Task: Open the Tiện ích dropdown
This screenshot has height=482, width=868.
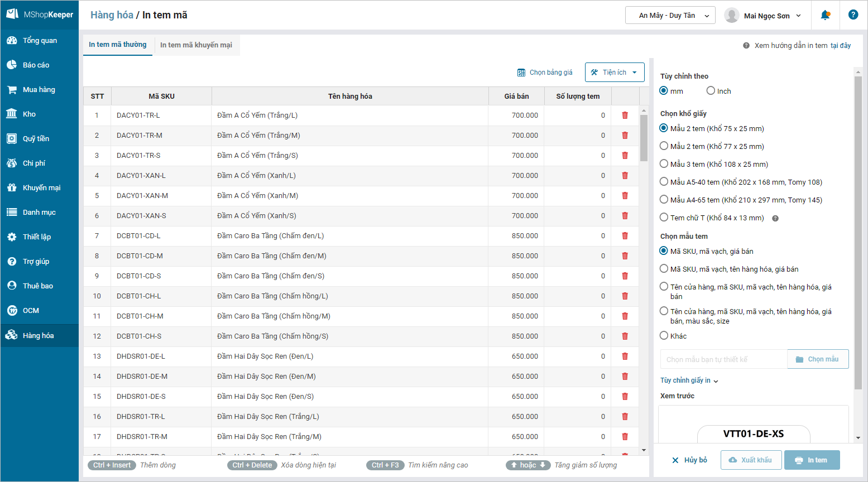Action: coord(615,73)
